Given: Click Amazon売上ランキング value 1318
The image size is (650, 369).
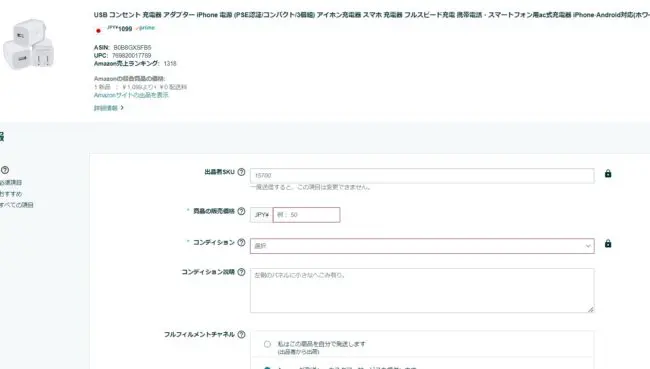Looking at the screenshot, I should click(170, 63).
